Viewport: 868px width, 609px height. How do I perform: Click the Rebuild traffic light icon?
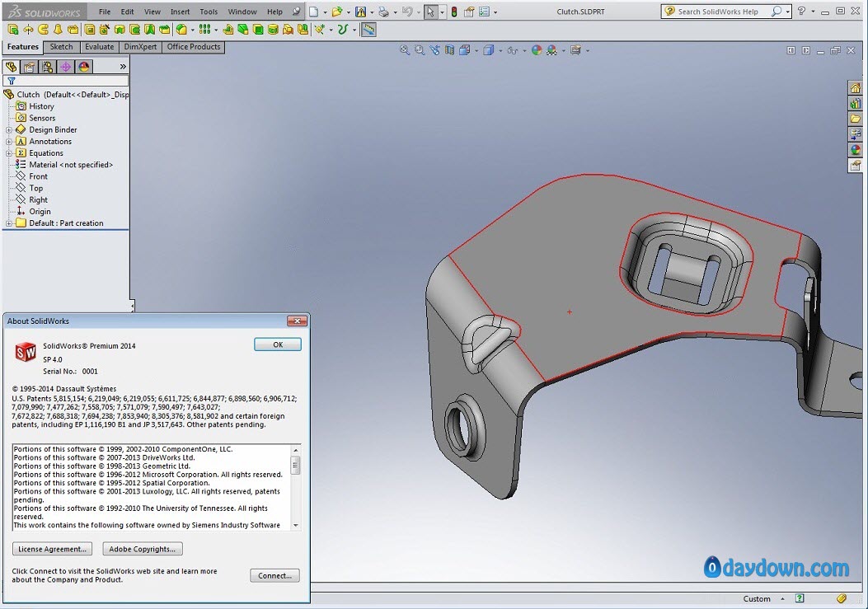454,12
